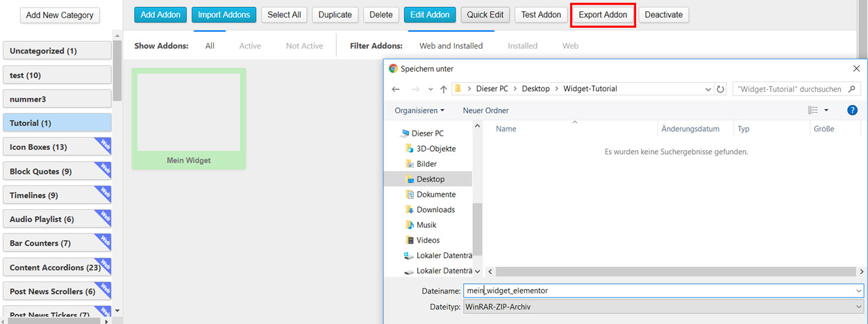Click Test Addon button

click(x=541, y=15)
